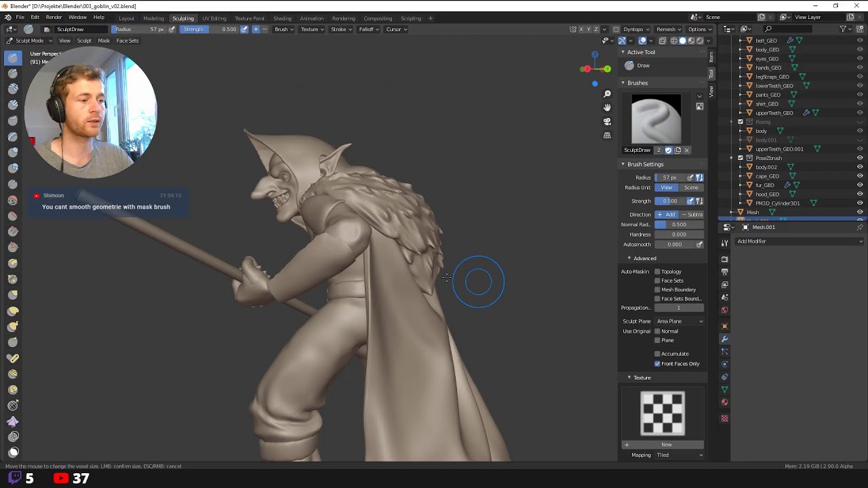Enable Topology auto-masking checkbox

657,272
